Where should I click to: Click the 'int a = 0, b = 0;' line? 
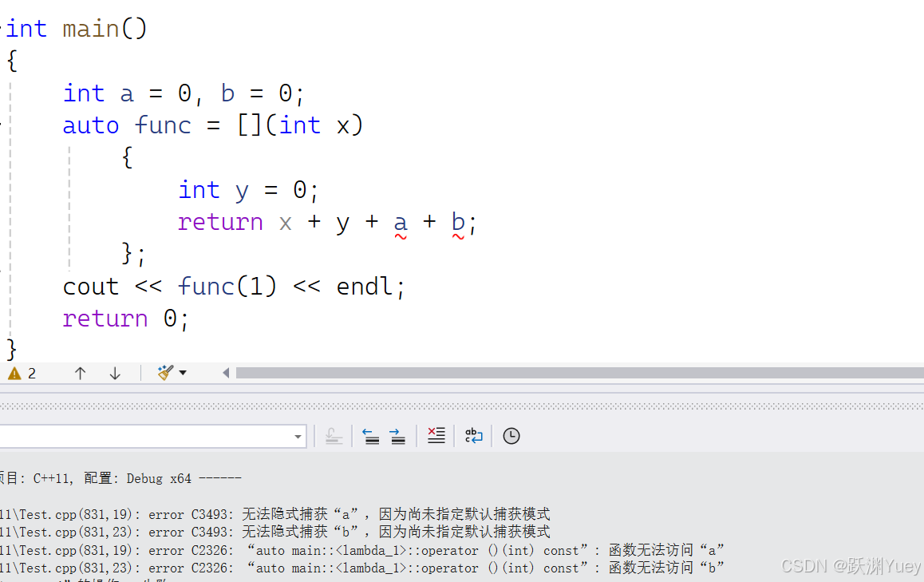(184, 93)
